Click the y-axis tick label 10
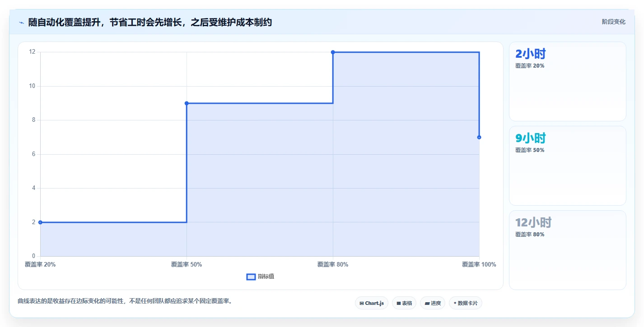Viewport: 644px width, 327px height. click(x=32, y=86)
